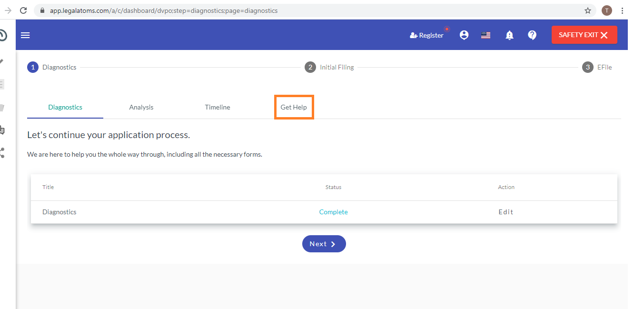Go to step 2 Initial Filing

(329, 67)
